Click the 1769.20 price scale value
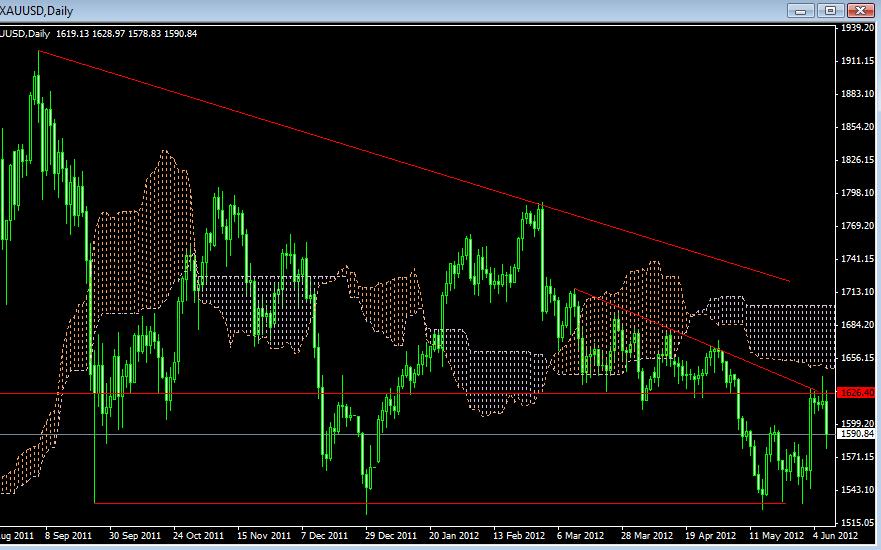 [857, 226]
